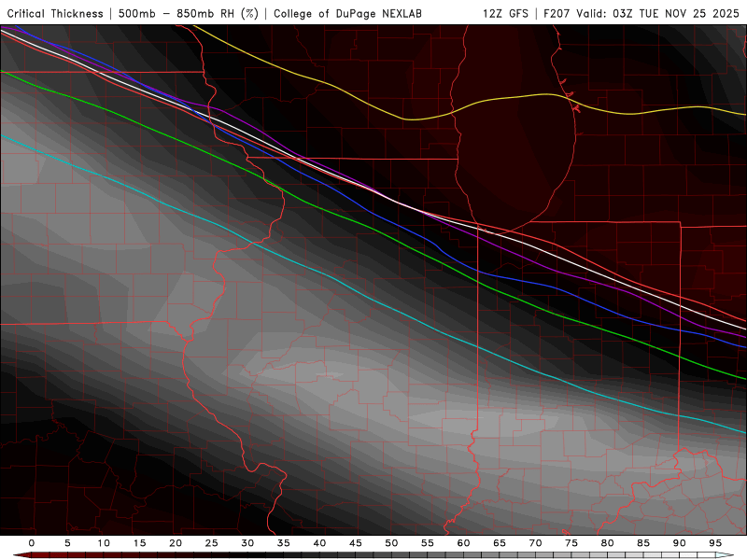Screen dimensions: 747x560
Task: Click the '500mb – 850mb RH (%)' label
Action: click(189, 13)
